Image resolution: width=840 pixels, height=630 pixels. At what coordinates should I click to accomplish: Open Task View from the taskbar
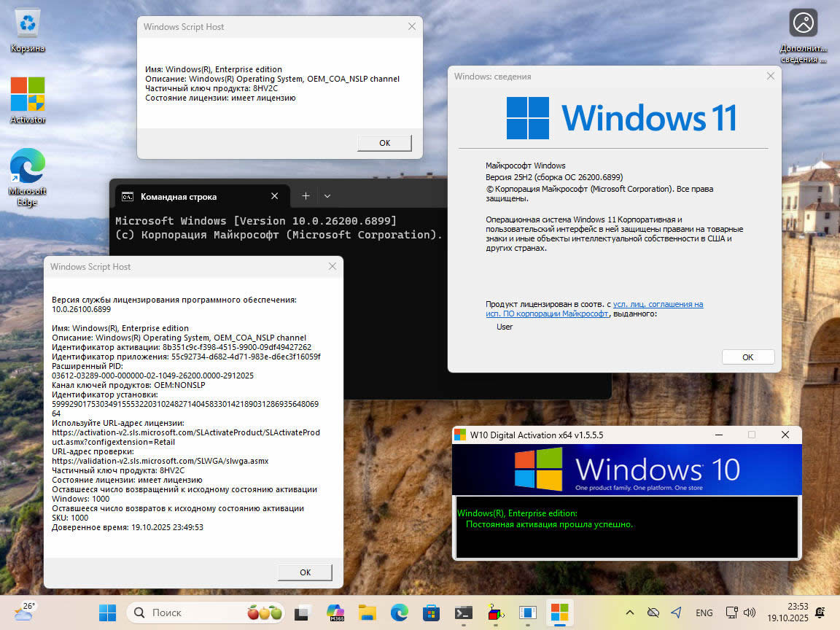pos(303,612)
